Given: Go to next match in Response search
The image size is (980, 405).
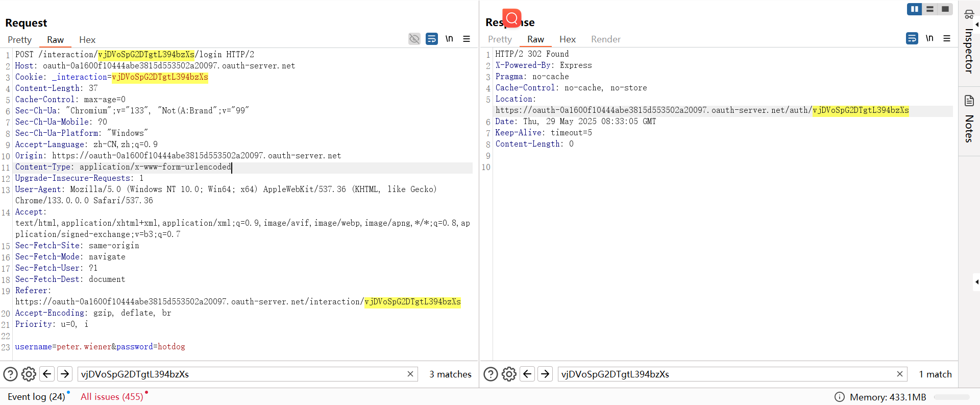Looking at the screenshot, I should [545, 374].
